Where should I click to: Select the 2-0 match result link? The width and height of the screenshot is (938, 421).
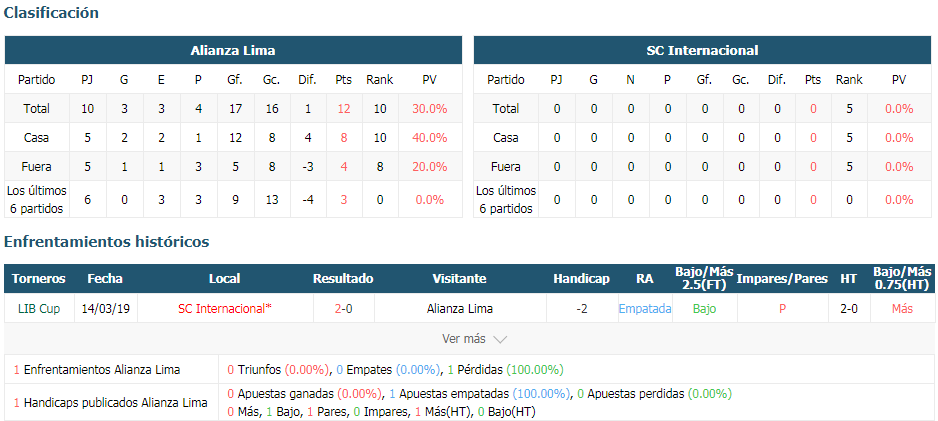[343, 309]
